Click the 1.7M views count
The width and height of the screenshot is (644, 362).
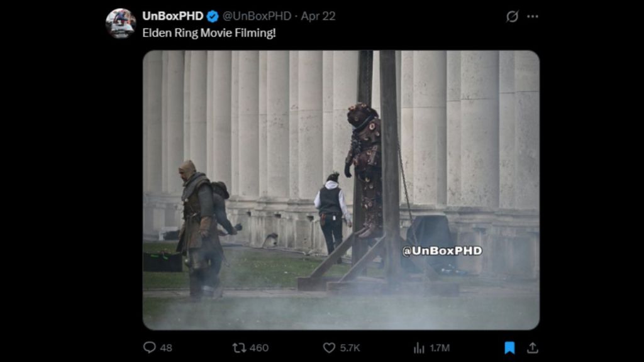(x=440, y=348)
